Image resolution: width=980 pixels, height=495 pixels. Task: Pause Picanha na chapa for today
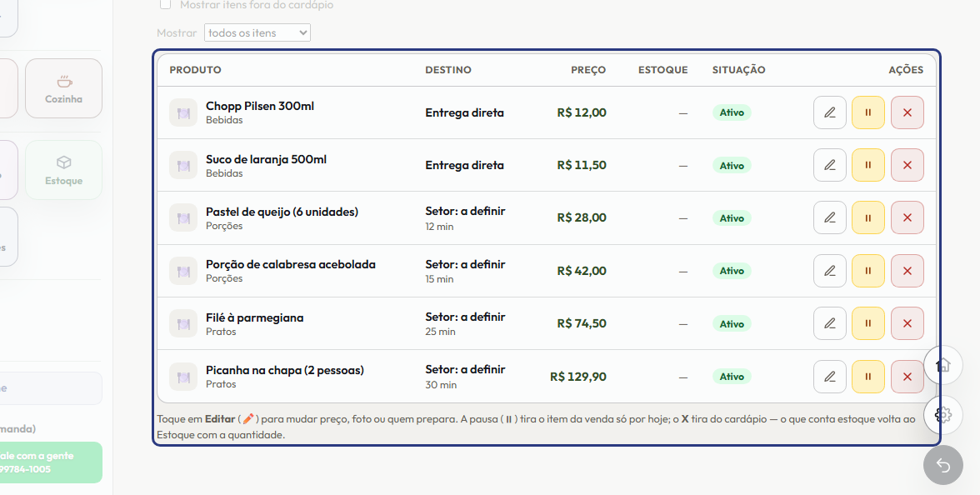pos(868,377)
